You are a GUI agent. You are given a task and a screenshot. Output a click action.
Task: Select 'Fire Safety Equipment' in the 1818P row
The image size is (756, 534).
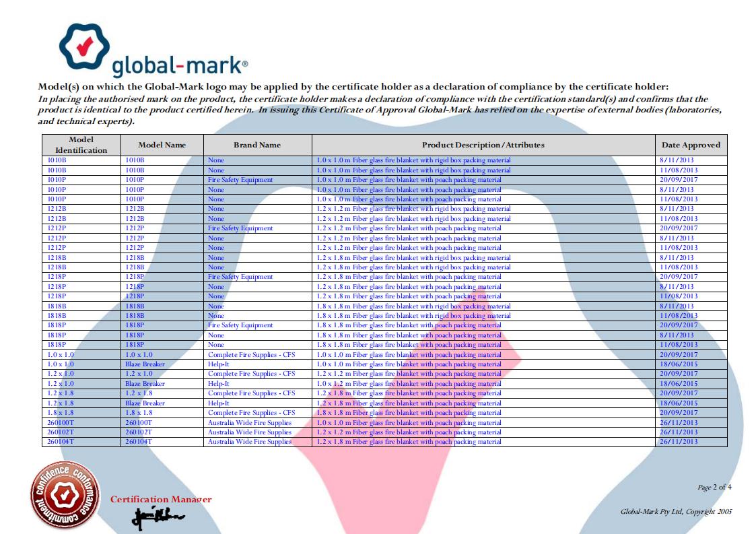pyautogui.click(x=240, y=326)
